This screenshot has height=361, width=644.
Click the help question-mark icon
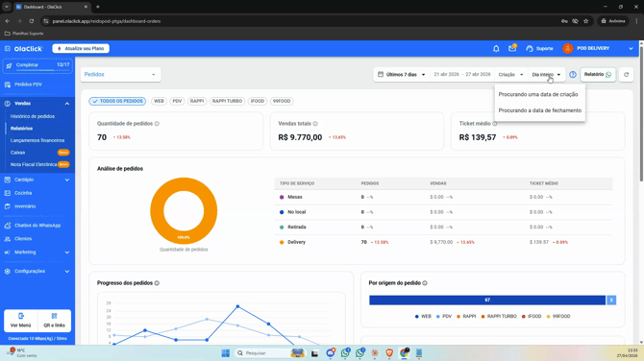573,75
